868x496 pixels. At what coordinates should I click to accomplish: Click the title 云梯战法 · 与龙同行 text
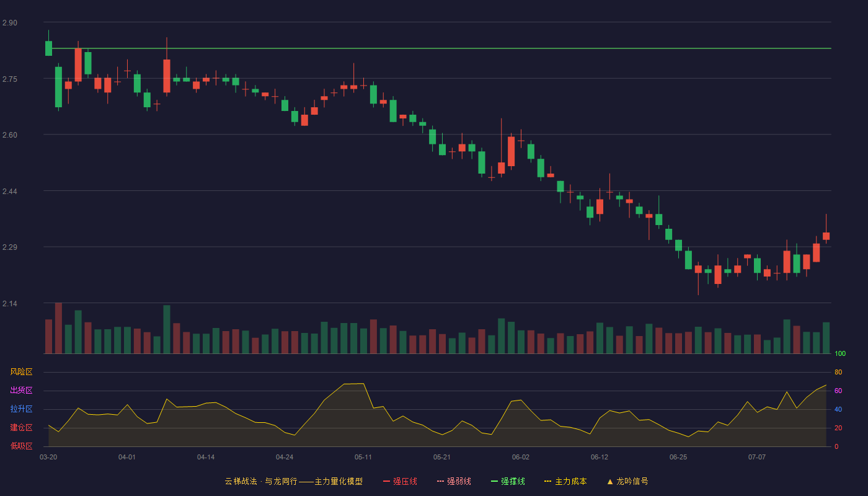pyautogui.click(x=260, y=481)
